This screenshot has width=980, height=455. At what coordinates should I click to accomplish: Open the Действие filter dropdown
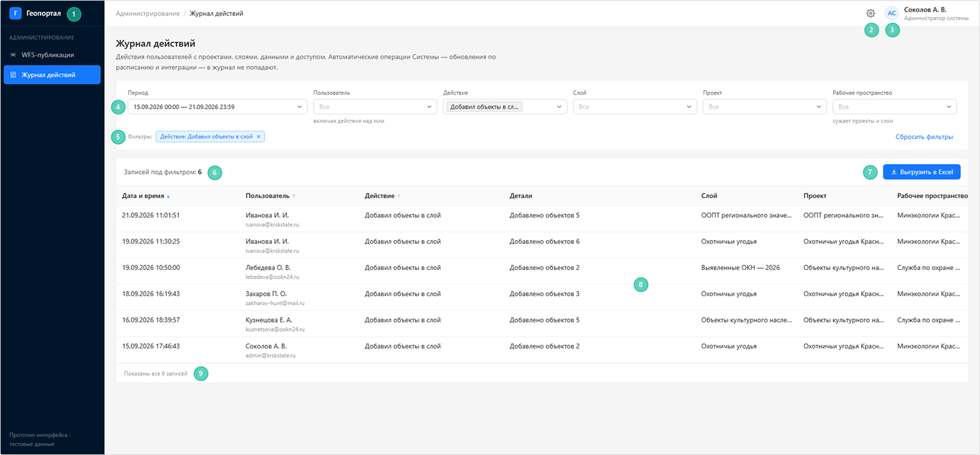[505, 107]
